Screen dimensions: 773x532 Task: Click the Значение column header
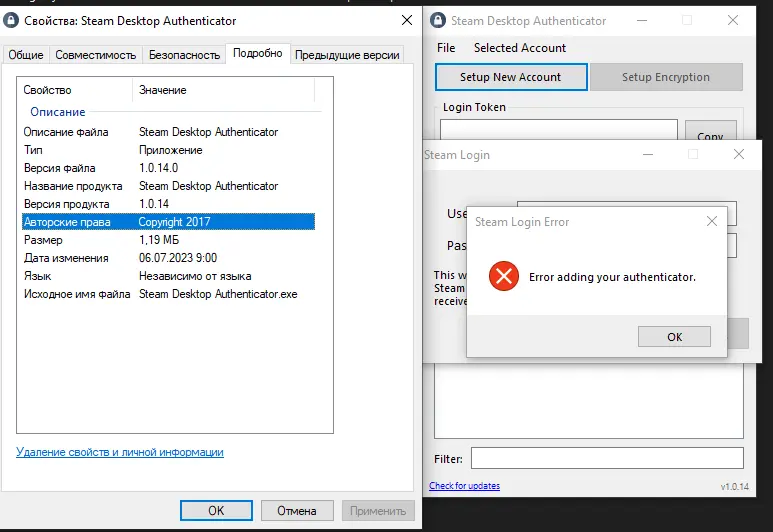[x=224, y=90]
